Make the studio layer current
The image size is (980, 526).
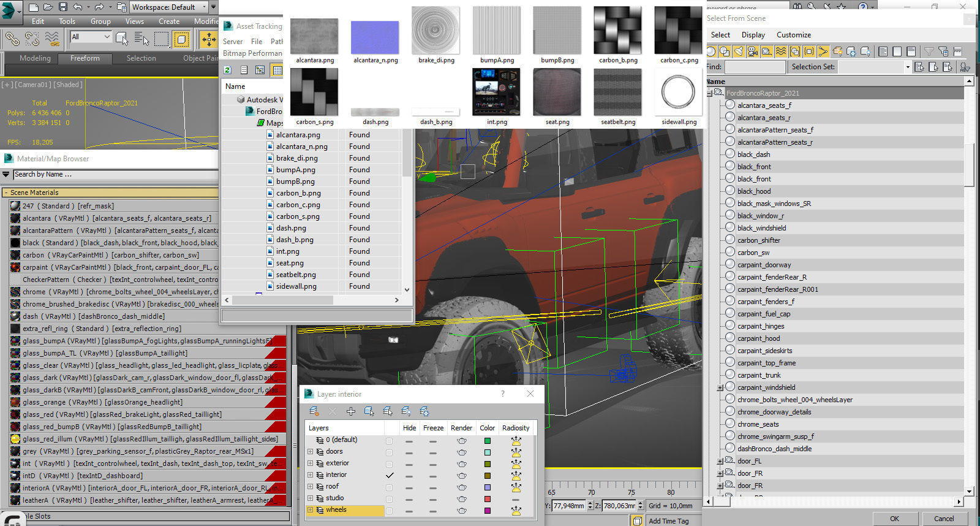point(390,498)
